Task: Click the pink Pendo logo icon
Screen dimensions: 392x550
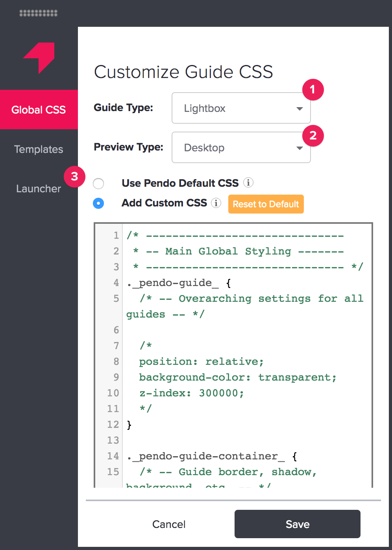Action: [x=39, y=58]
